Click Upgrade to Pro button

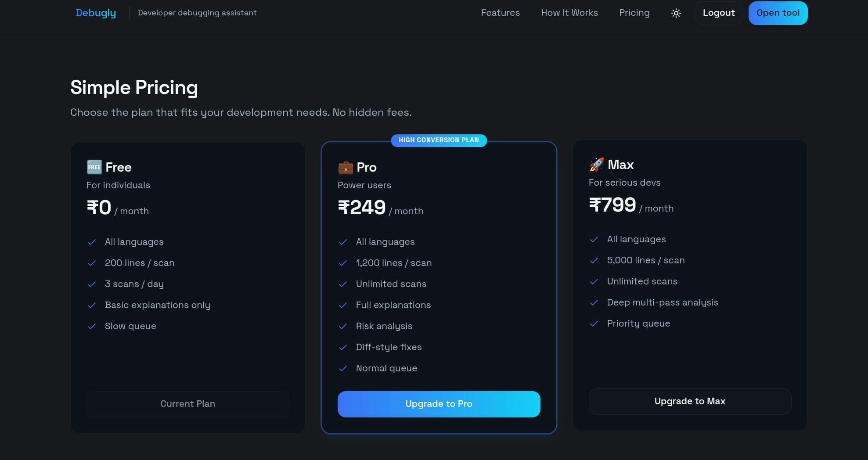[439, 404]
